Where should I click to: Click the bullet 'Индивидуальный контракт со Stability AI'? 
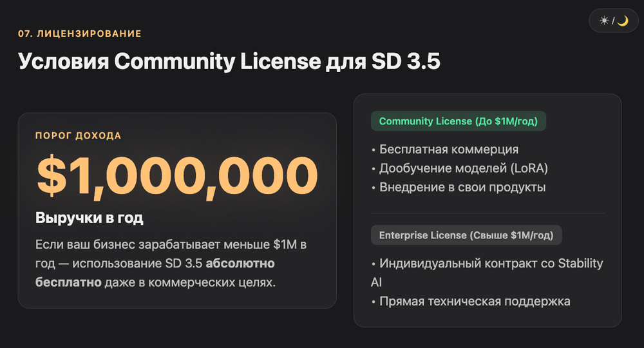point(487,273)
